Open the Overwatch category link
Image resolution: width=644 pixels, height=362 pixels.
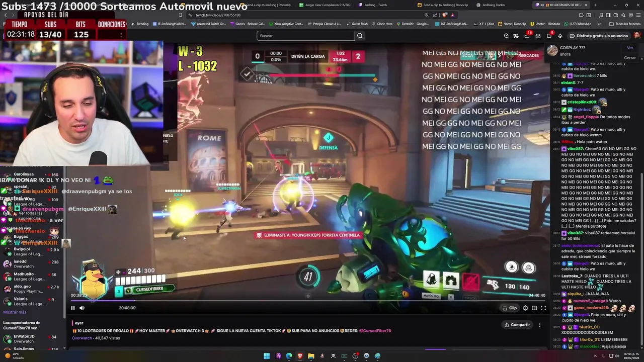coord(82,338)
